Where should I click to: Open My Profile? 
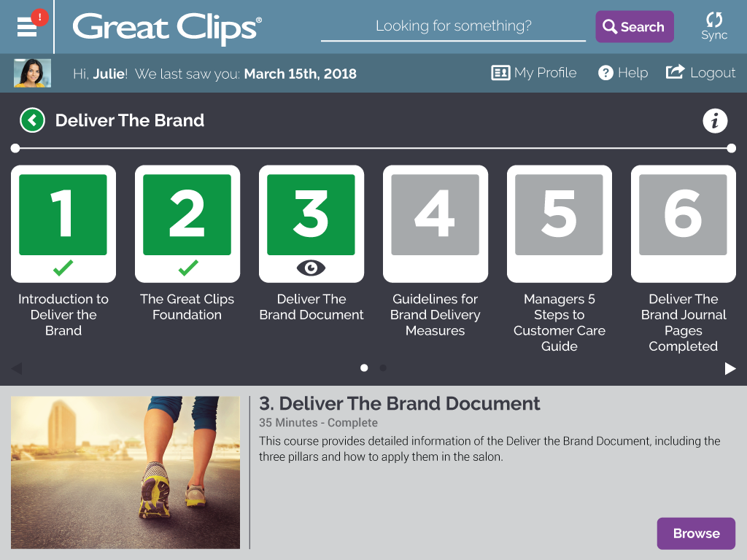[533, 72]
